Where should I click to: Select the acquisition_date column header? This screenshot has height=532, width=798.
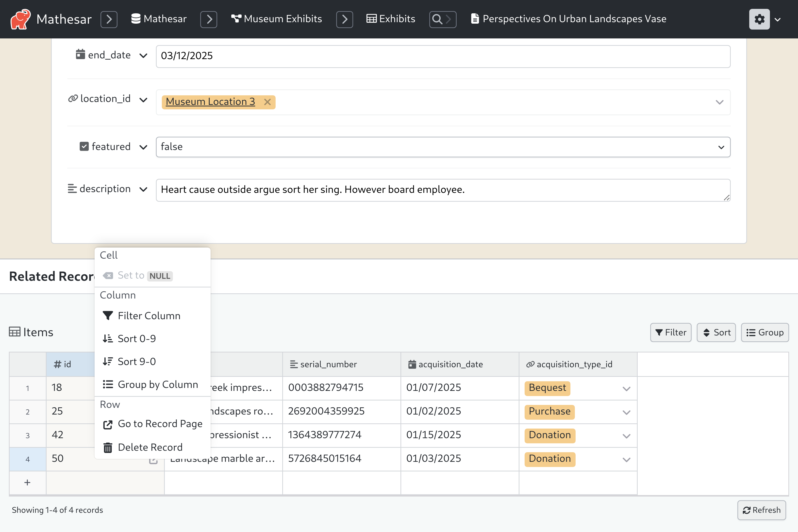(x=460, y=364)
